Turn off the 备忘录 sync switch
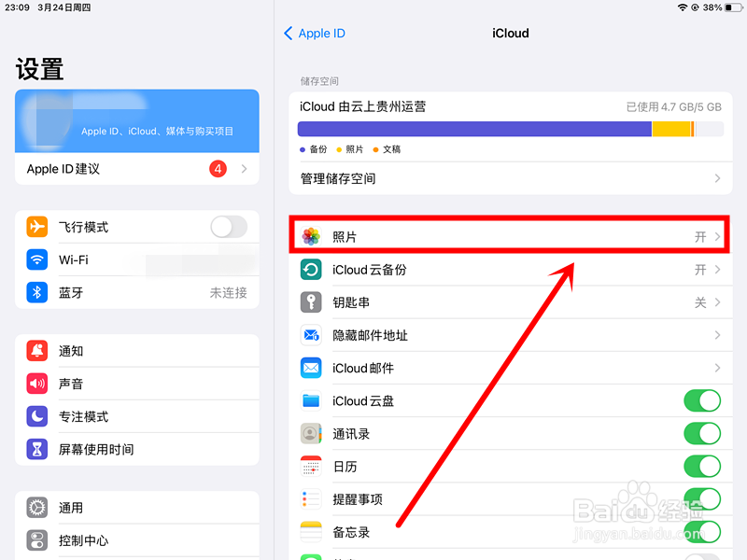 [x=702, y=532]
